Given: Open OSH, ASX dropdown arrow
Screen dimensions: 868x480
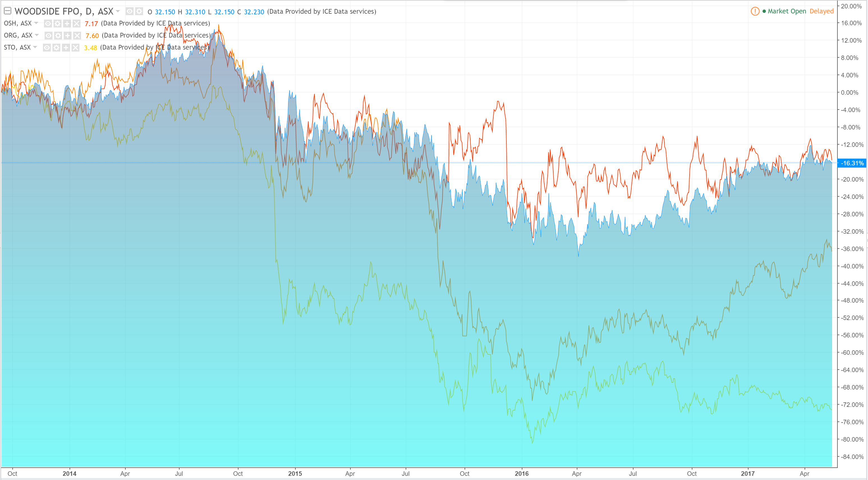Looking at the screenshot, I should [x=36, y=23].
